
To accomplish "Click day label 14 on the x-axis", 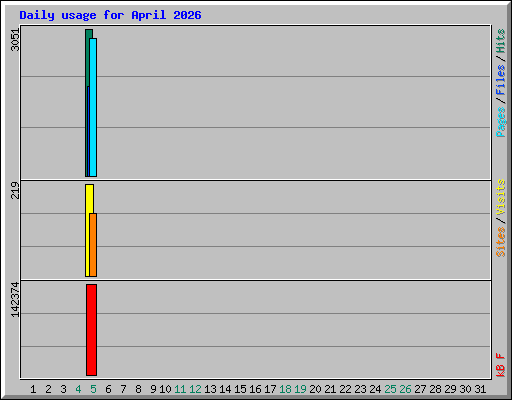I will [x=225, y=389].
